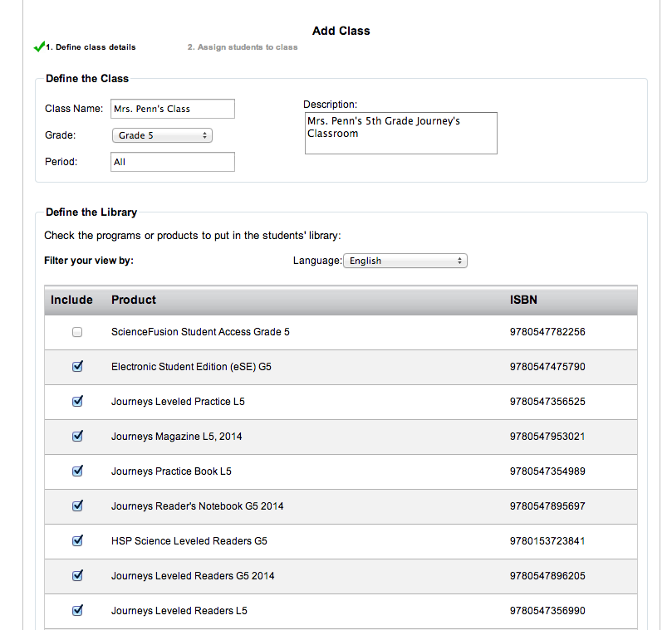The height and width of the screenshot is (630, 672).
Task: Toggle Journeys Practice Book L5 checkbox
Action: coord(77,471)
